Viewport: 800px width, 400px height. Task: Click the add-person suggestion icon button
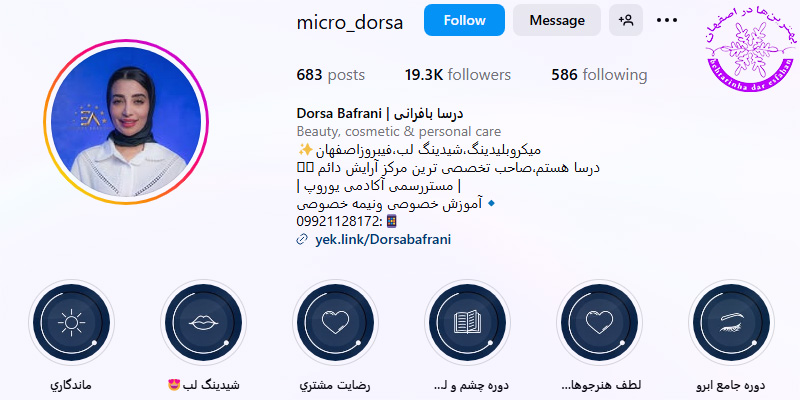[x=626, y=20]
